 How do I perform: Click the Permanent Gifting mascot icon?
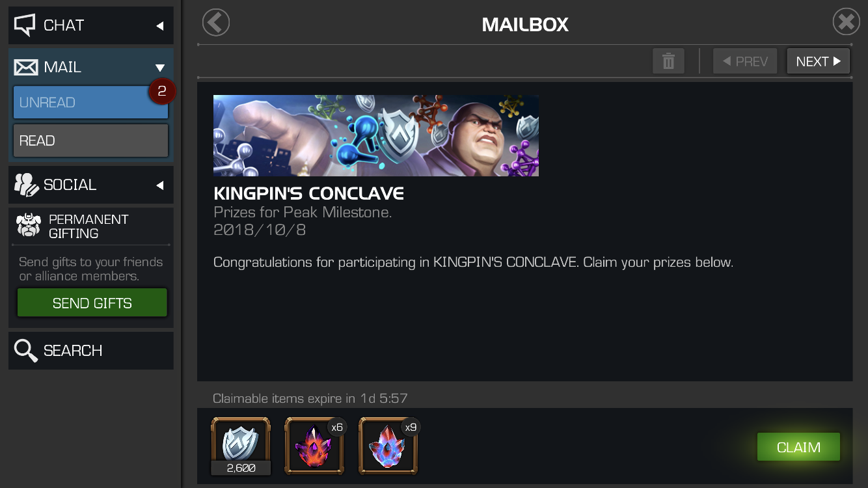(x=29, y=225)
